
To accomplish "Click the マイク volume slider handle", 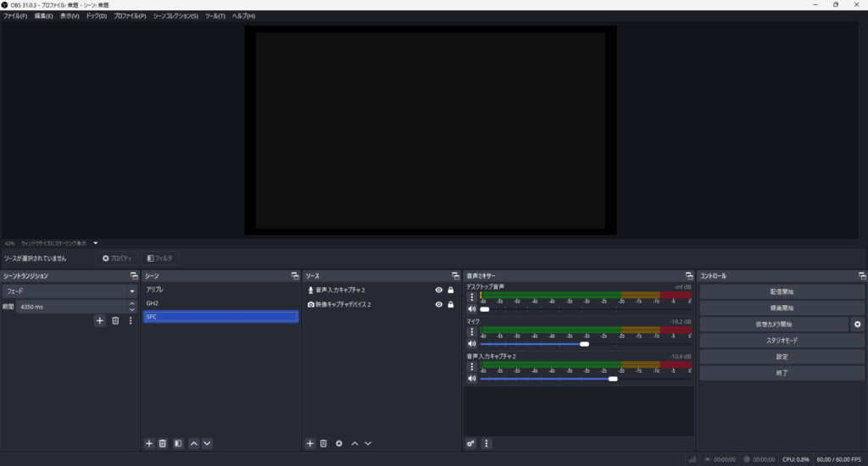I will 584,344.
